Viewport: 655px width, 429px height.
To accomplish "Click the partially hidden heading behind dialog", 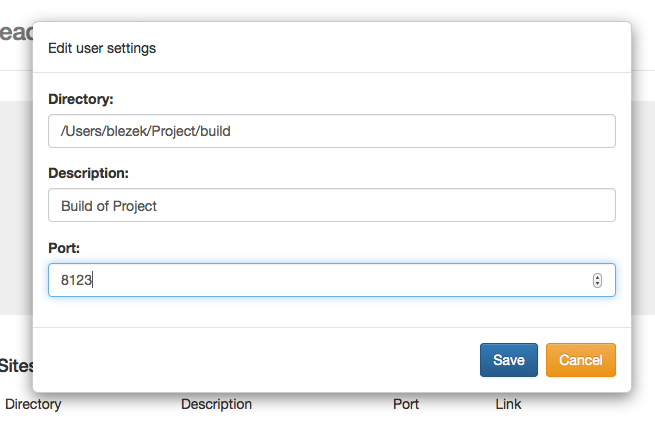I will 16,33.
